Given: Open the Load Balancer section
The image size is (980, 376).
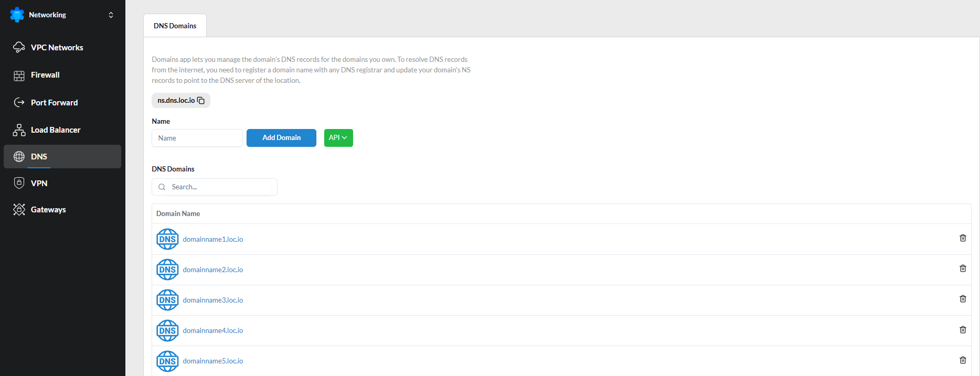Looking at the screenshot, I should (x=56, y=130).
